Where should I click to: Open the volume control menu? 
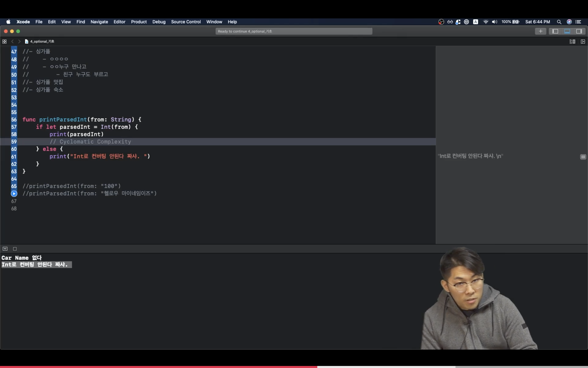coord(494,22)
